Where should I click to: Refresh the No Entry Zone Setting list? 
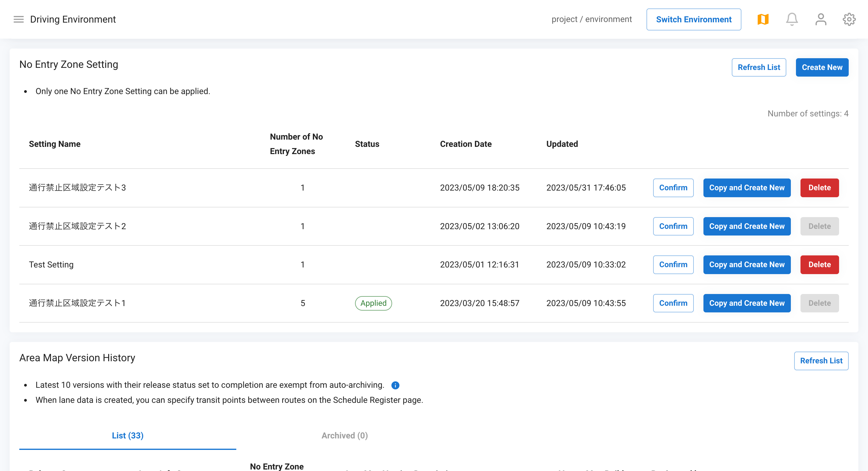click(x=759, y=67)
